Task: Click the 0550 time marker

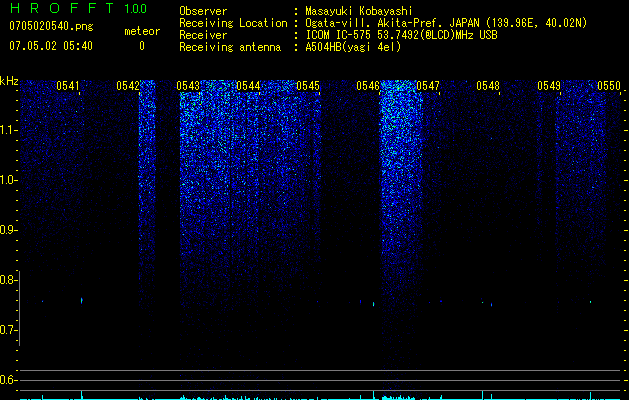Action: coord(609,86)
